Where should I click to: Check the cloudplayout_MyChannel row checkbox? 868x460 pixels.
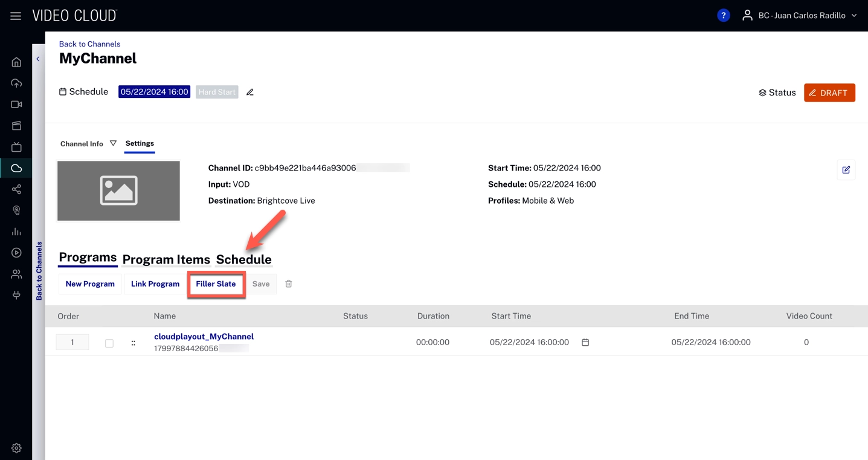point(109,343)
